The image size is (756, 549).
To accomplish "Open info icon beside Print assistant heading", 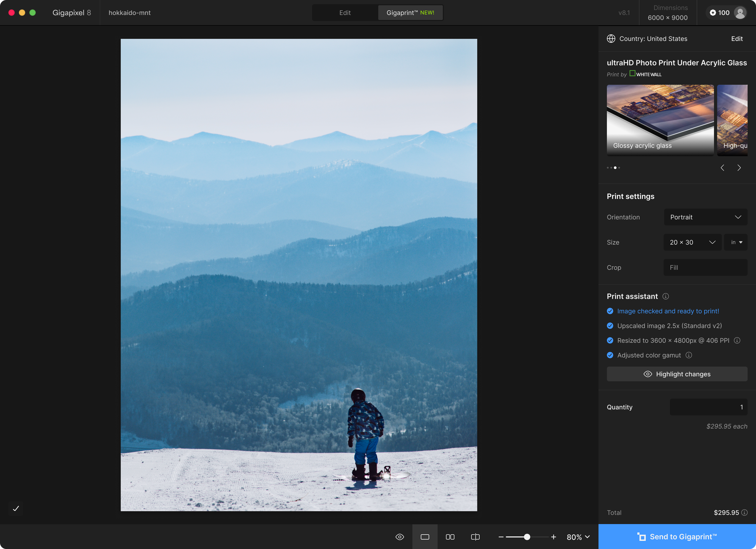I will (666, 296).
